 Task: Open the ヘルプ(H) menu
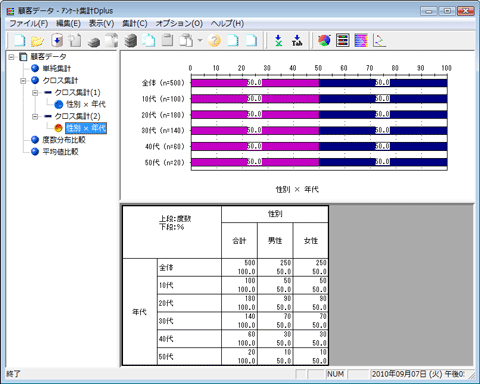(x=227, y=24)
